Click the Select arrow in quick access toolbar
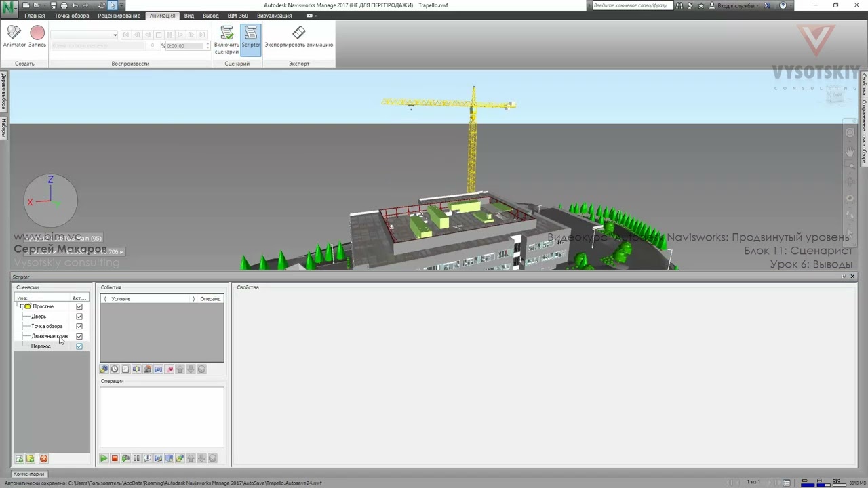 (x=113, y=5)
